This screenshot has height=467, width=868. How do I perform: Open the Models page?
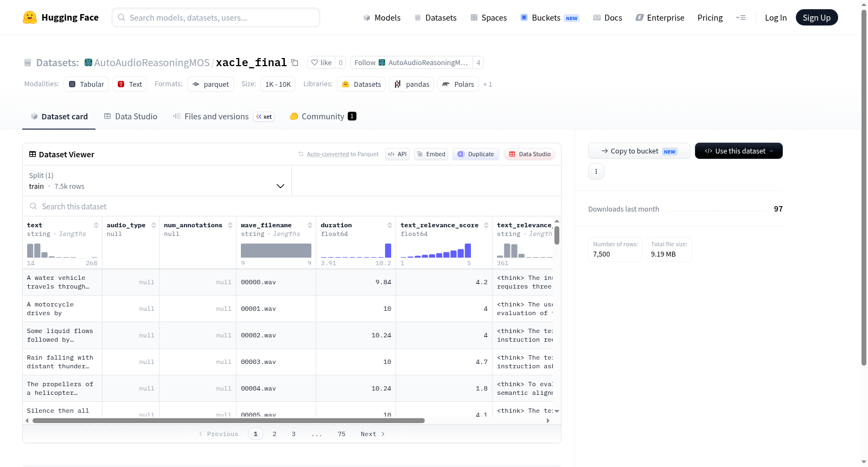382,17
